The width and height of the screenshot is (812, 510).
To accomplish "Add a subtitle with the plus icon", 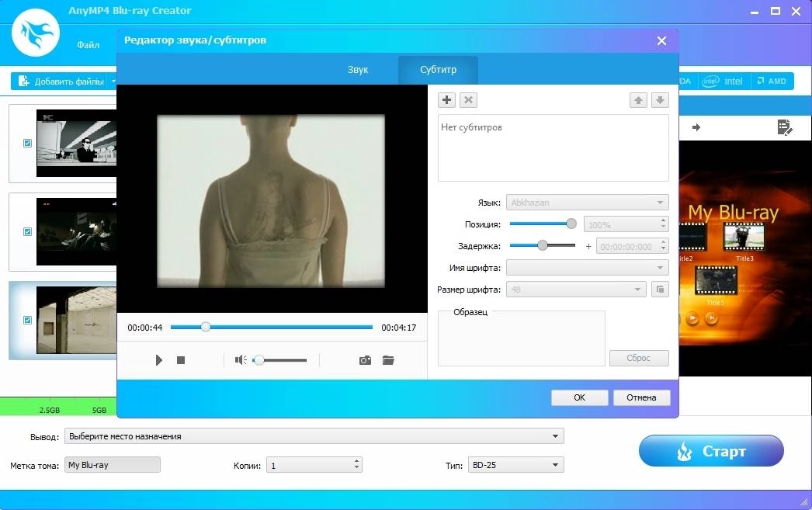I will click(x=447, y=100).
